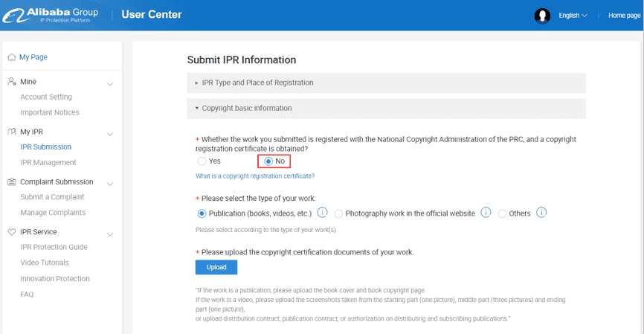This screenshot has height=334, width=644.
Task: Select the Yes radio button
Action: coord(202,161)
